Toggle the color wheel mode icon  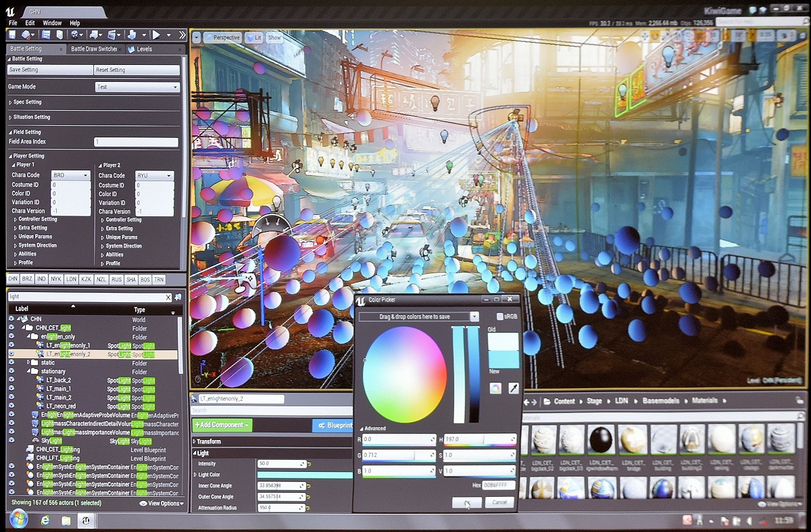(495, 388)
